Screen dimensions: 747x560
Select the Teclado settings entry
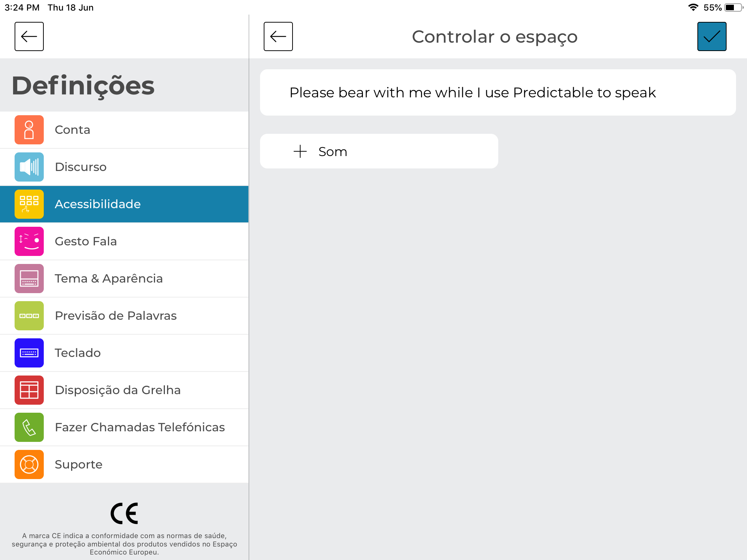(124, 353)
